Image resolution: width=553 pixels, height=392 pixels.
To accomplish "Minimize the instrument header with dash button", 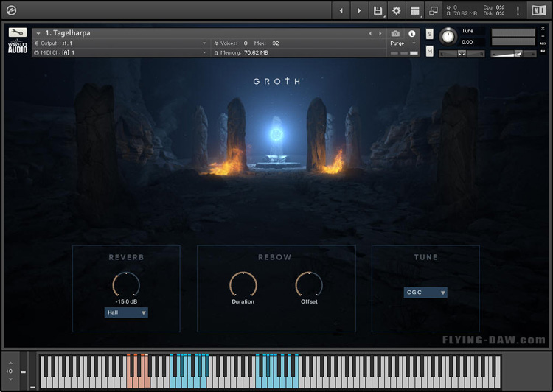I will [543, 36].
